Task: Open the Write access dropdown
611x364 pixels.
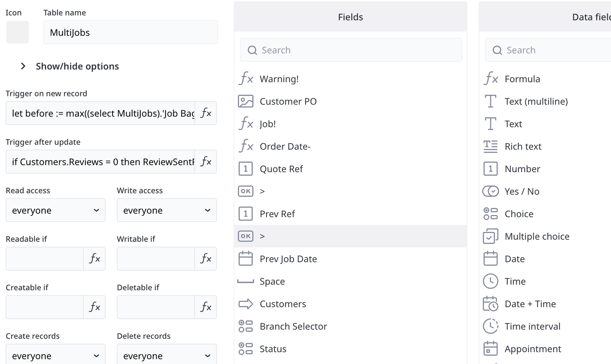Action: pos(167,210)
